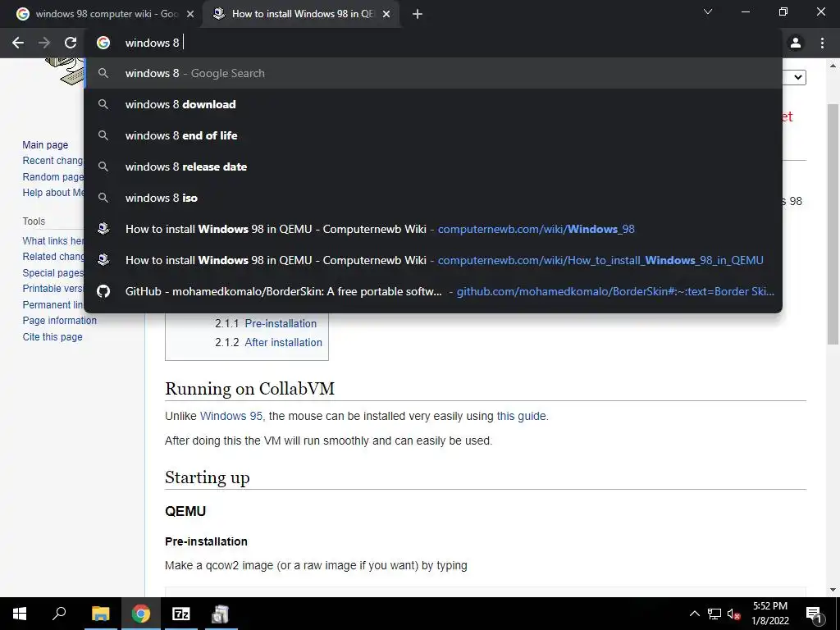Screen dimensions: 840x630
Task: Open the 'What links here' tool link
Action: coord(53,241)
